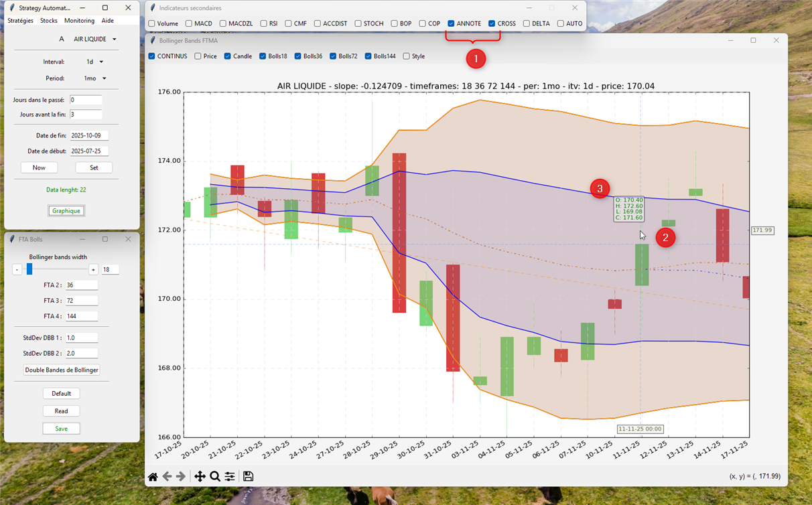Open the Stratégies menu
812x505 pixels.
[20, 21]
